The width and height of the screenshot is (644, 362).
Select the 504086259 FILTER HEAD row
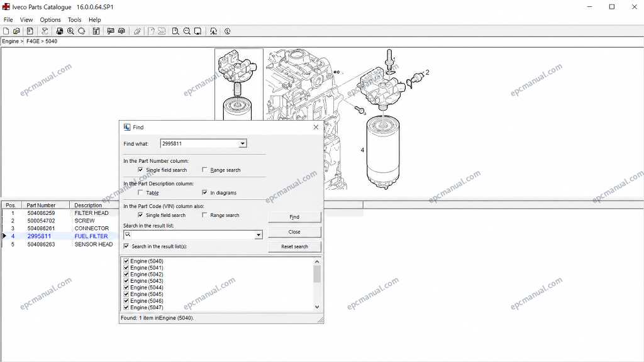tap(61, 213)
